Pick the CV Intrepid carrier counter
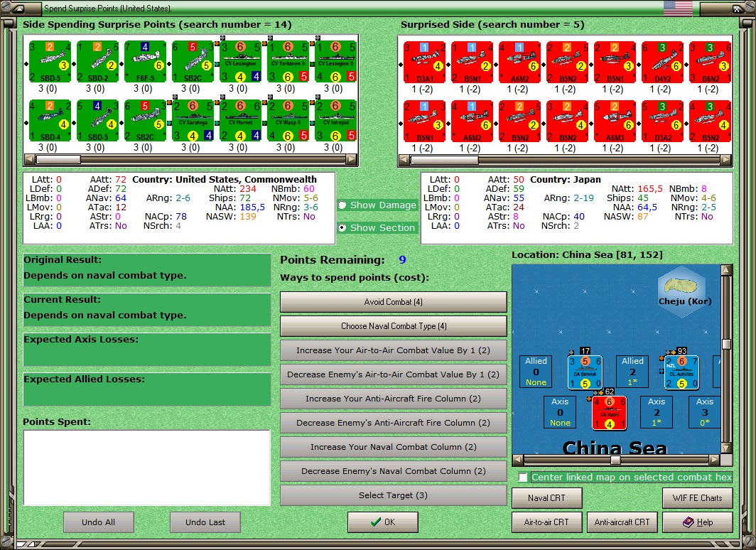 pos(335,121)
